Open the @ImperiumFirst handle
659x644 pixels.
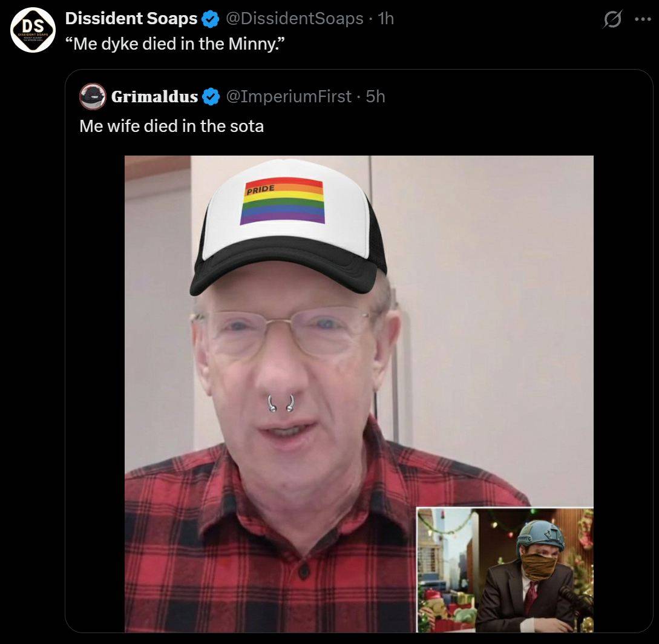[x=288, y=96]
